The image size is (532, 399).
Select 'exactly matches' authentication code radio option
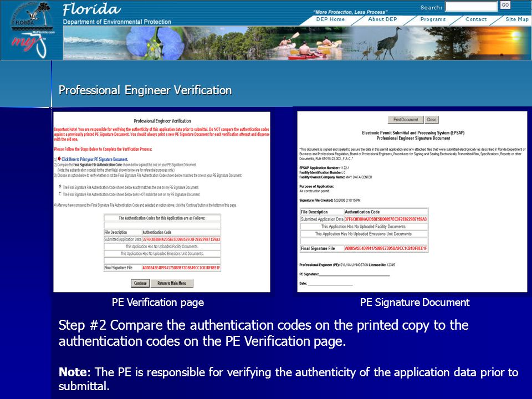point(60,187)
